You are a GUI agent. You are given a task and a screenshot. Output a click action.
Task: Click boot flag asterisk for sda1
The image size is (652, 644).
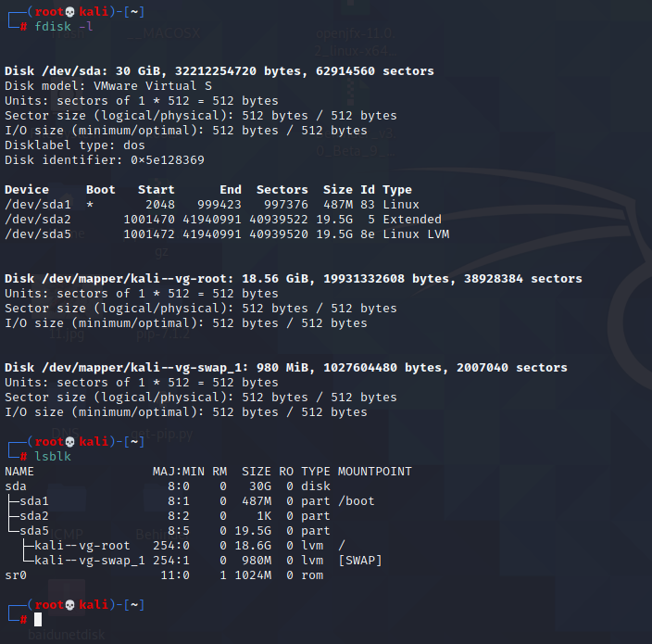pyautogui.click(x=90, y=205)
